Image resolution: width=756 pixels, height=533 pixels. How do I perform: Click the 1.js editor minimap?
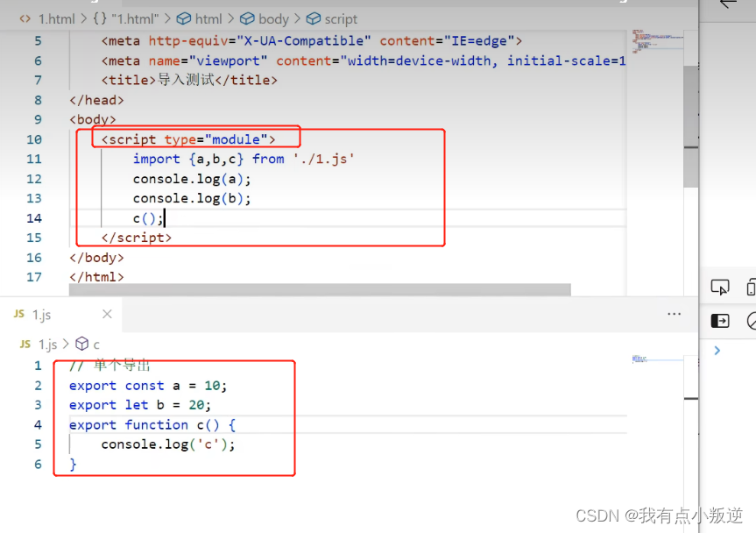click(658, 359)
